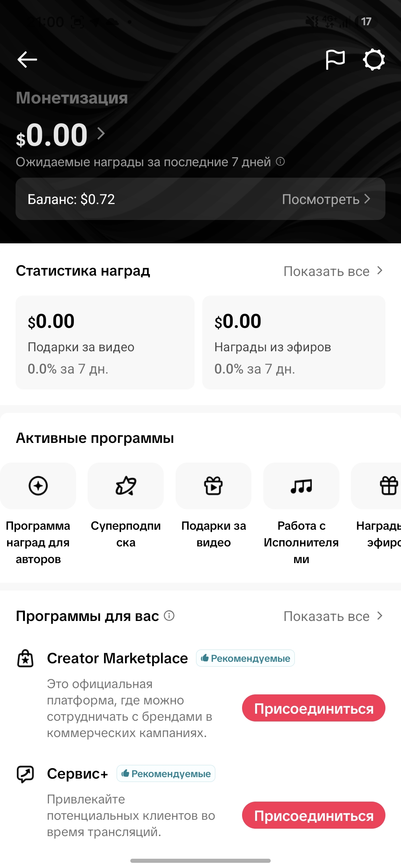Open Подарки за видео program icon
401x868 pixels.
click(x=213, y=486)
